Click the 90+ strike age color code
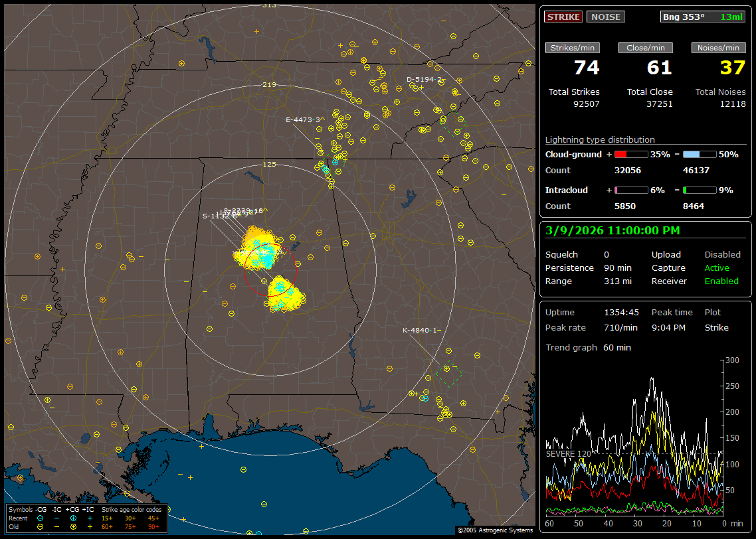Viewport: 756px width, 539px height. (x=153, y=526)
